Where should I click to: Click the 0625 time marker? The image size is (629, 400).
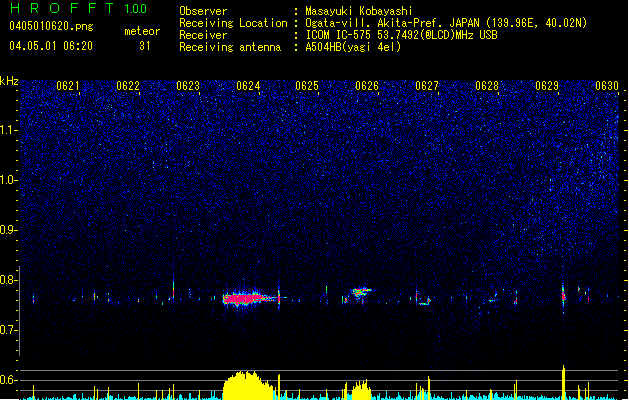(x=307, y=86)
